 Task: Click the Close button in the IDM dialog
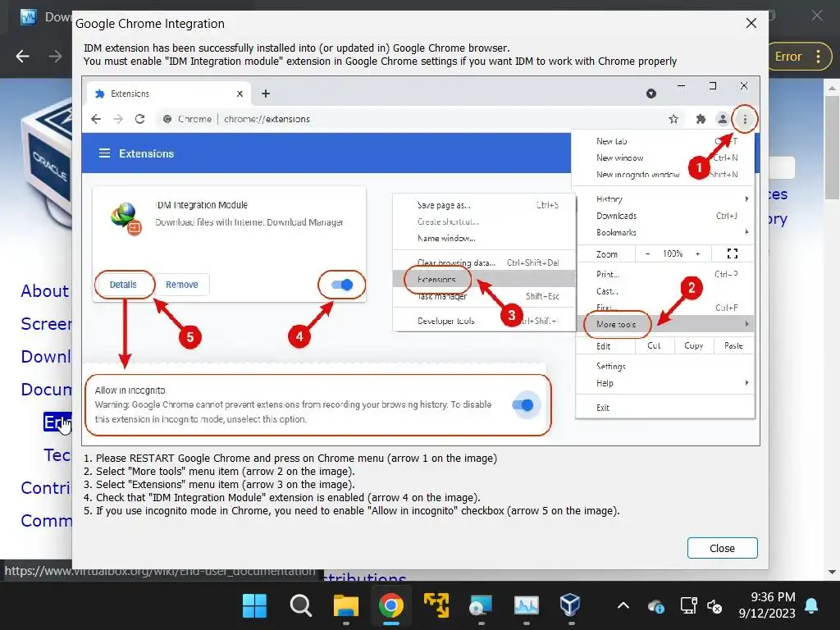click(x=722, y=548)
